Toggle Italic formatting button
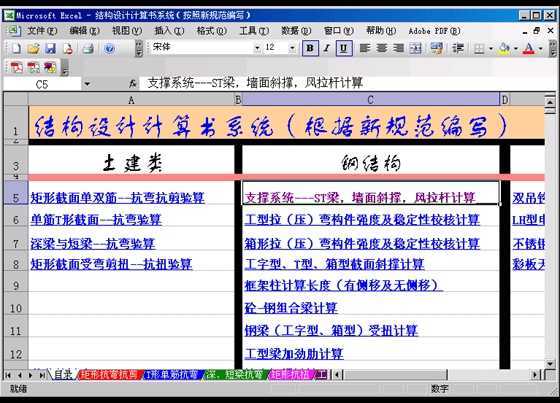The width and height of the screenshot is (560, 403). (x=326, y=48)
